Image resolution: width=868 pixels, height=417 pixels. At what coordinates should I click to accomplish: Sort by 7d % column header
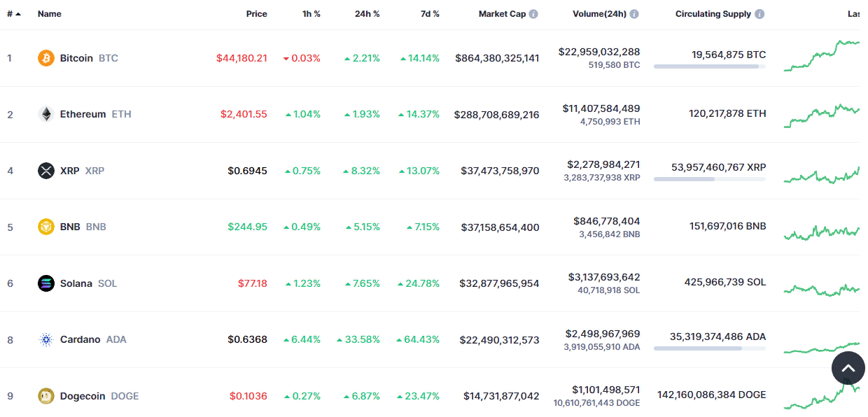click(x=430, y=14)
